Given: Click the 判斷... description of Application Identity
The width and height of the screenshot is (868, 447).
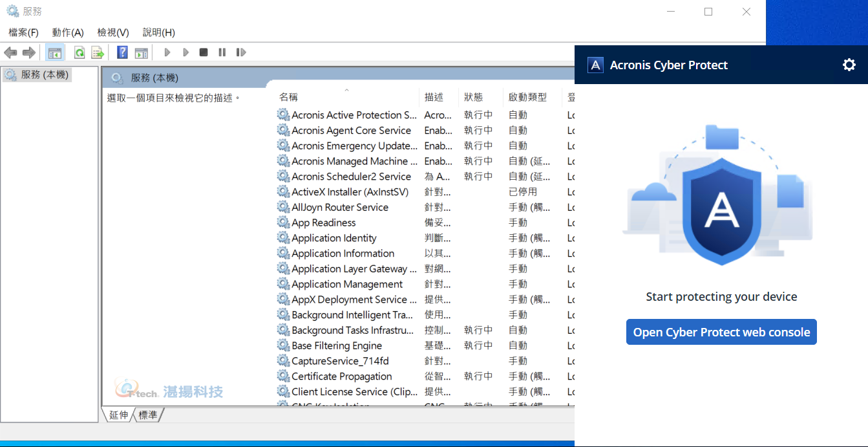Looking at the screenshot, I should click(438, 238).
